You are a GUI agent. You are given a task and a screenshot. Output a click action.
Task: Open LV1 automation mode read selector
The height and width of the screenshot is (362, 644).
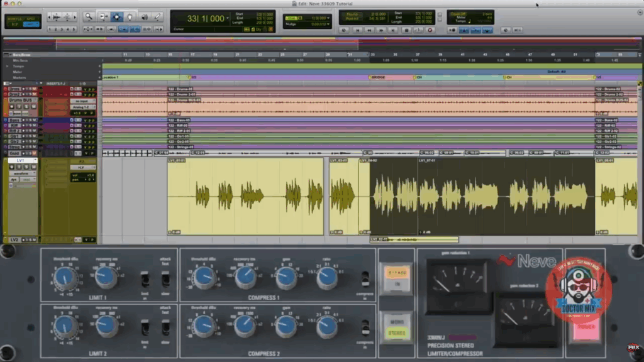[28, 180]
